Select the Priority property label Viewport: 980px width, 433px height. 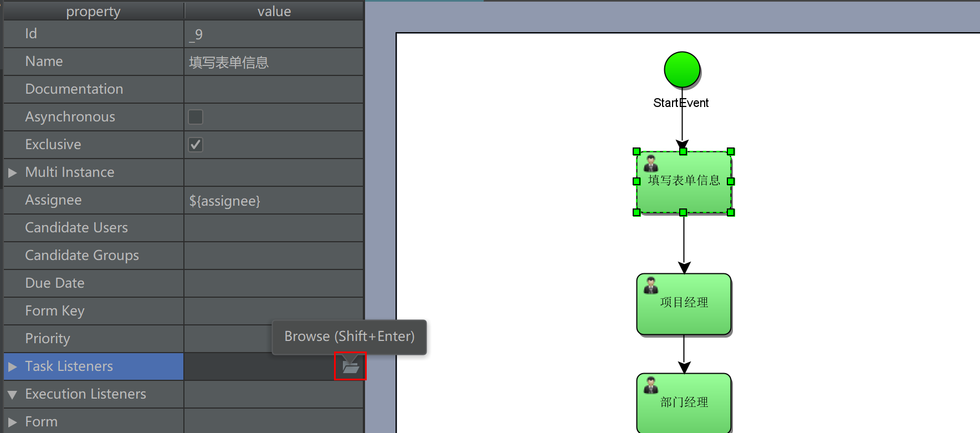pyautogui.click(x=48, y=339)
